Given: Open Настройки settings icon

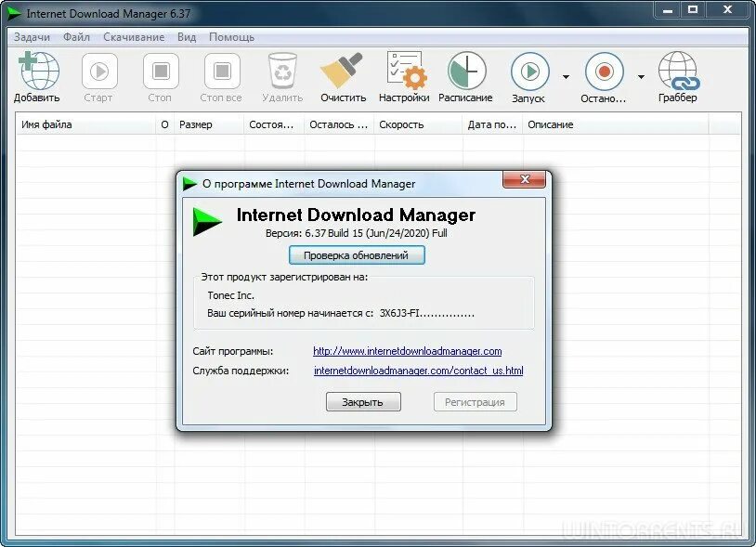Looking at the screenshot, I should [407, 71].
